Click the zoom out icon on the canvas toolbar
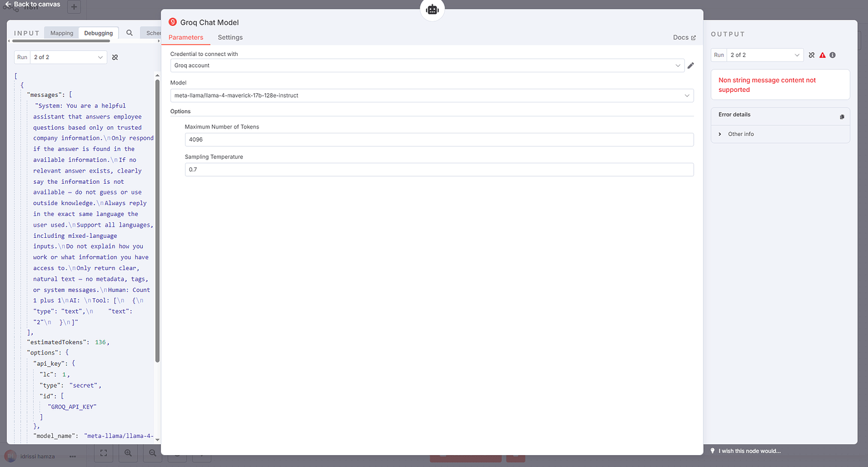This screenshot has height=467, width=868. [152, 453]
